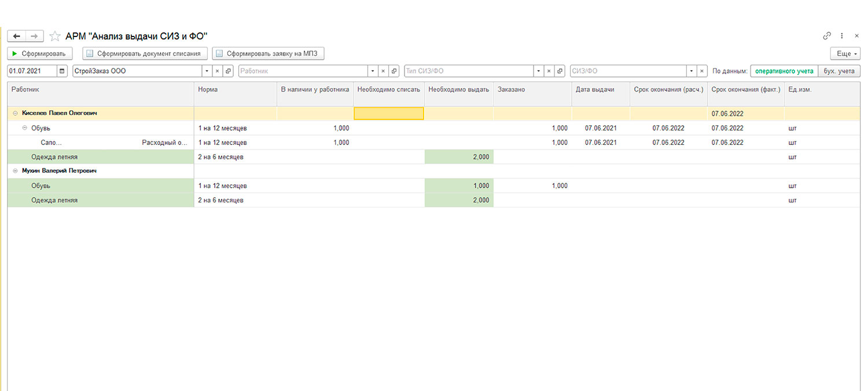Click the back navigation arrow

[16, 36]
